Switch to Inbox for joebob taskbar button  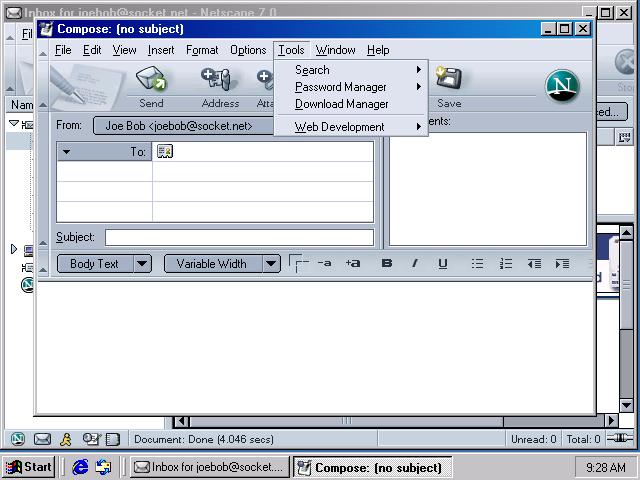210,467
